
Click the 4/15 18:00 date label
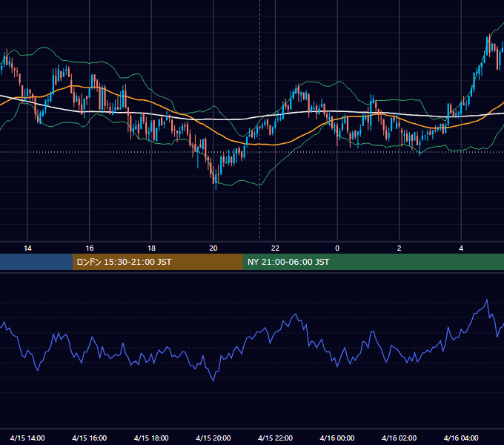151,438
